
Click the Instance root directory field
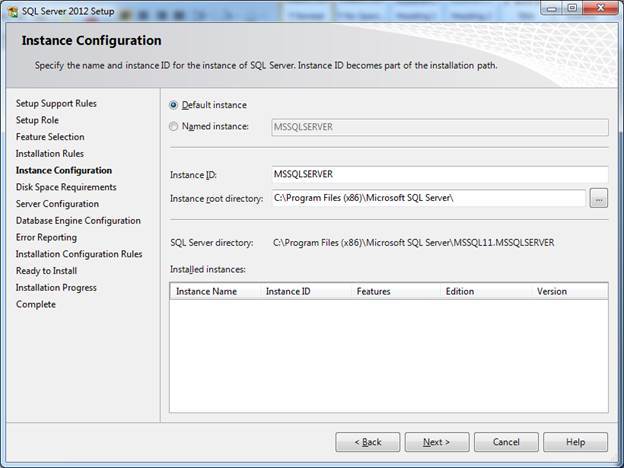coord(429,198)
